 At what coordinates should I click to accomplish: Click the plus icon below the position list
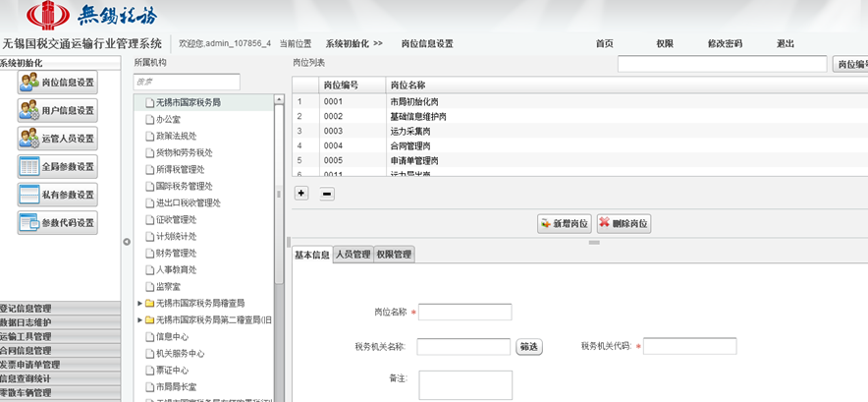[301, 194]
